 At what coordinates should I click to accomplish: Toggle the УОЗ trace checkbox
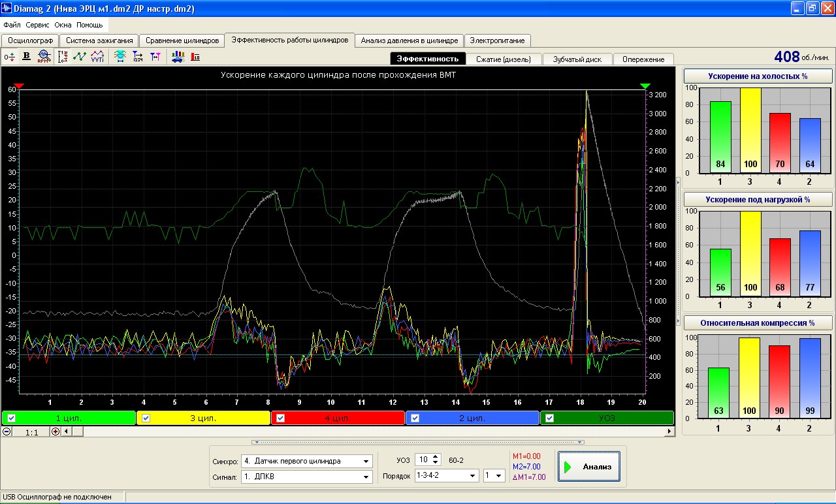[549, 418]
